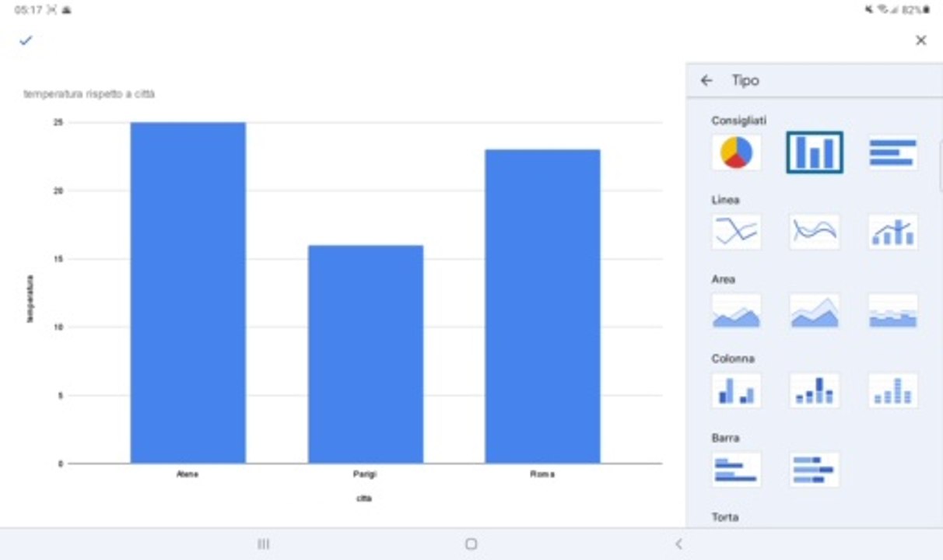This screenshot has height=560, width=943.
Task: Click the Roma bar in chart
Action: pos(543,306)
